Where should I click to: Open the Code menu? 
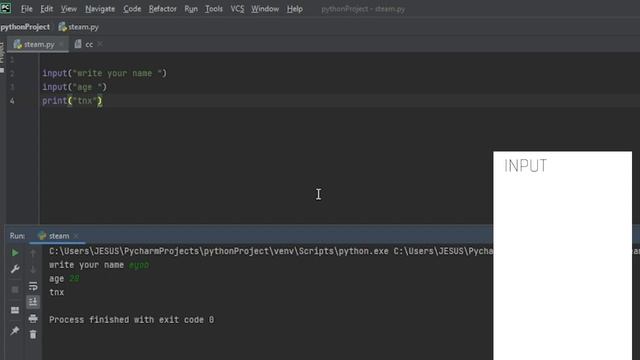(x=132, y=9)
